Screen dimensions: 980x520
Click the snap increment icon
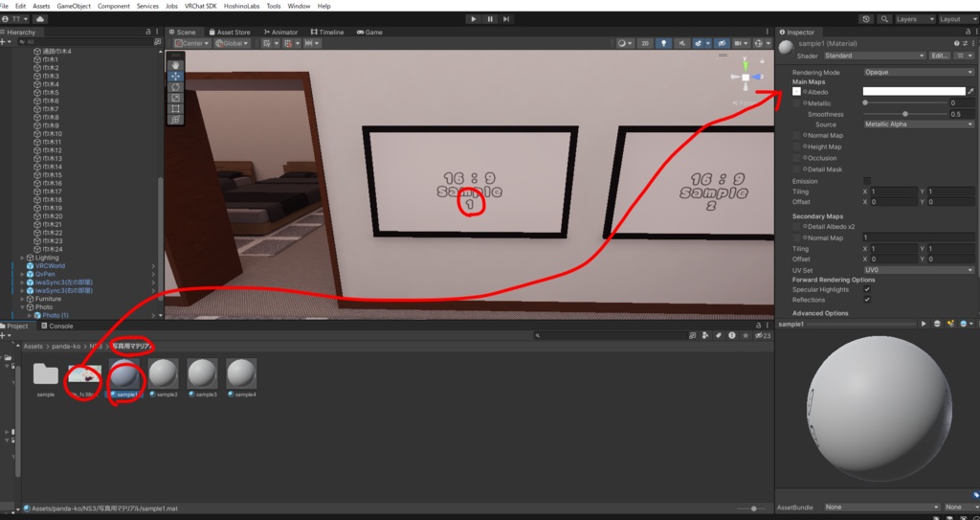pyautogui.click(x=311, y=43)
